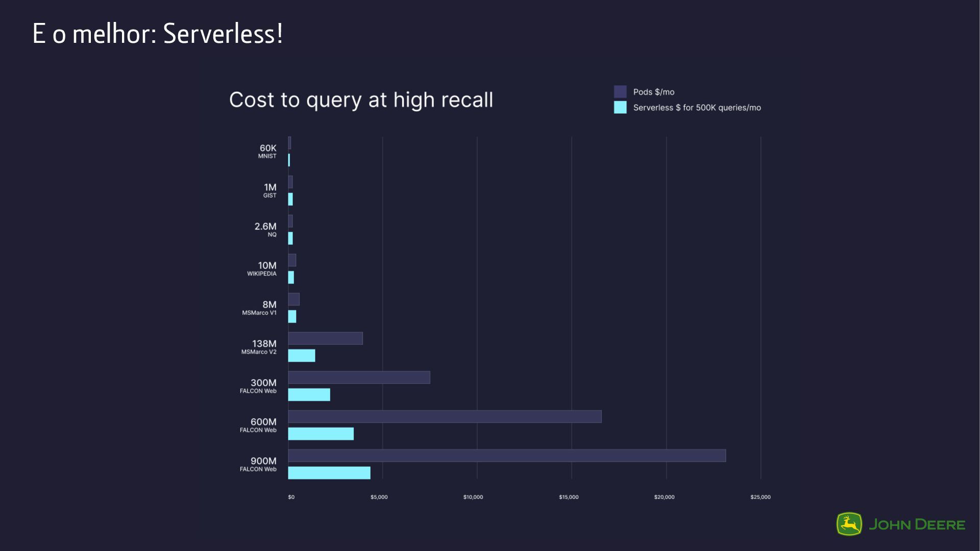Click the 300M serverless cyan bar
This screenshot has width=980, height=551.
point(309,395)
